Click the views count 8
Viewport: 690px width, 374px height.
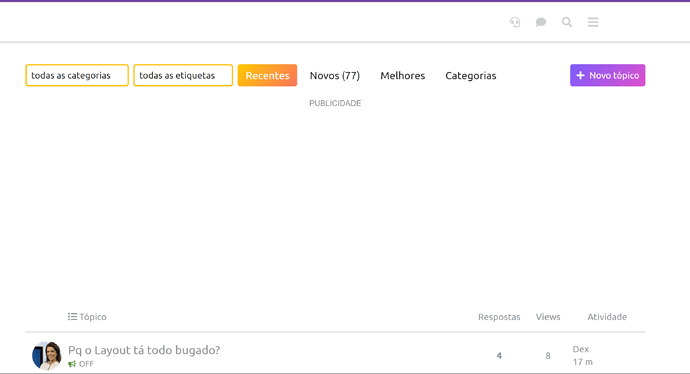(548, 356)
